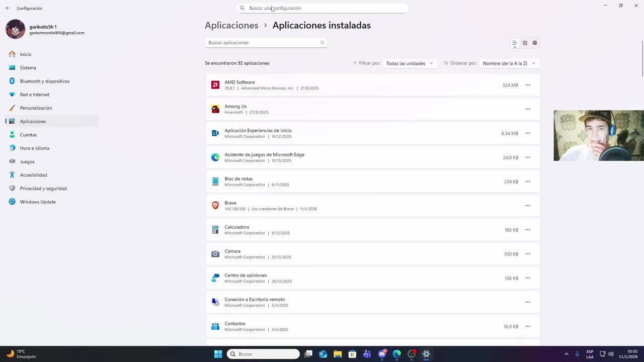Click the Buscar una configuración search field
The width and height of the screenshot is (644, 362).
pos(322,8)
